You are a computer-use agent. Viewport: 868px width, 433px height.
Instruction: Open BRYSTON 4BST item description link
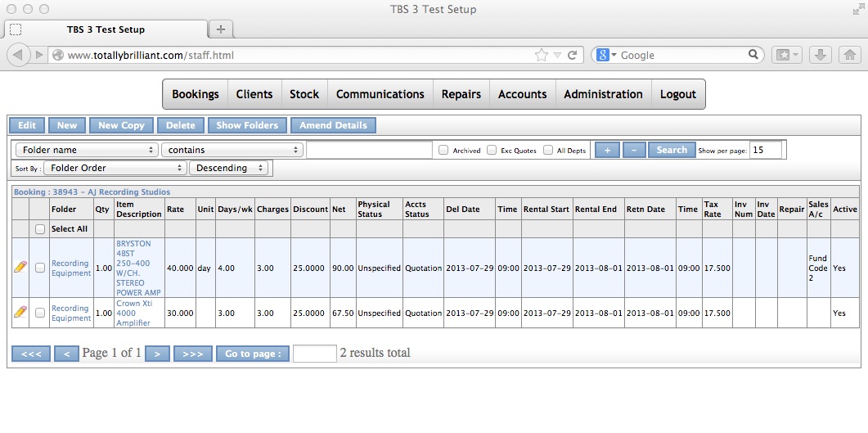click(139, 268)
